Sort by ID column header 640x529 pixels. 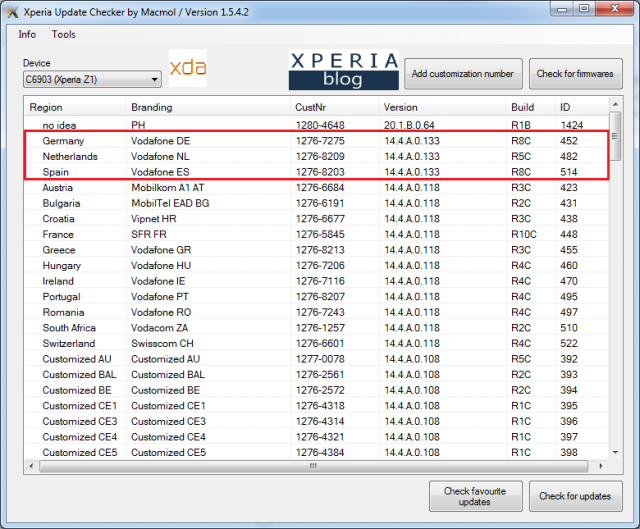click(x=582, y=107)
